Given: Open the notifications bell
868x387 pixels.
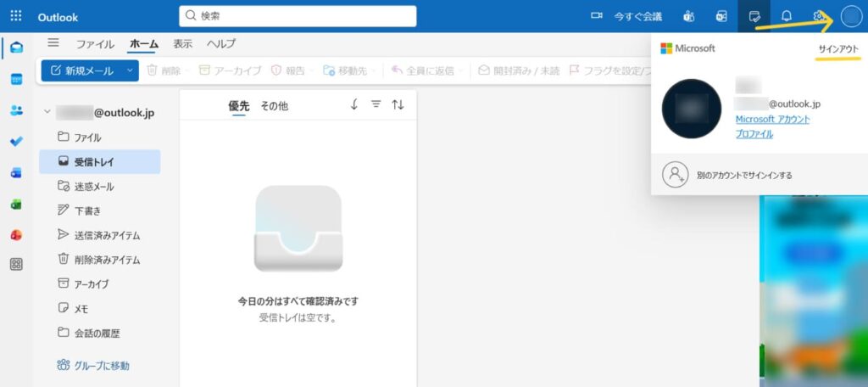Looking at the screenshot, I should point(786,16).
